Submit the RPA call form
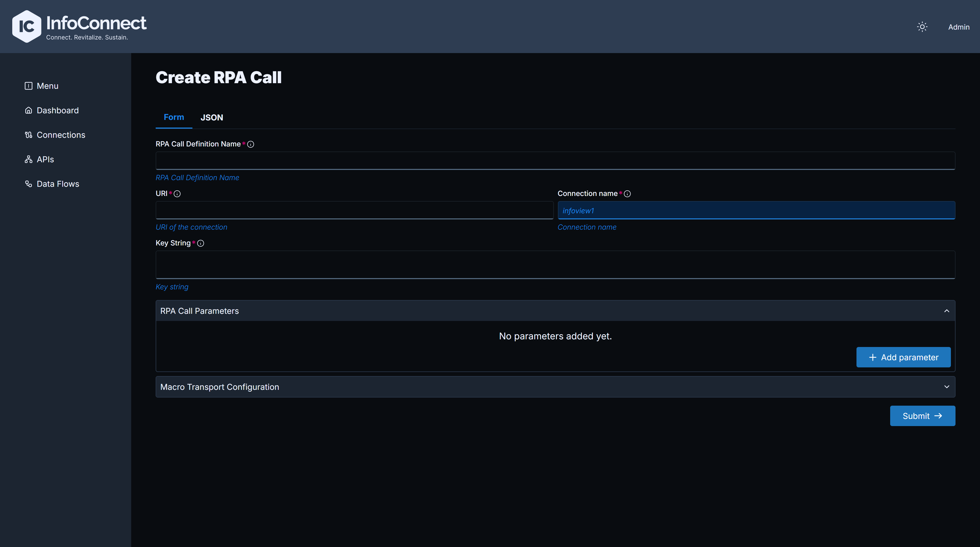Viewport: 980px width, 547px height. click(x=923, y=416)
